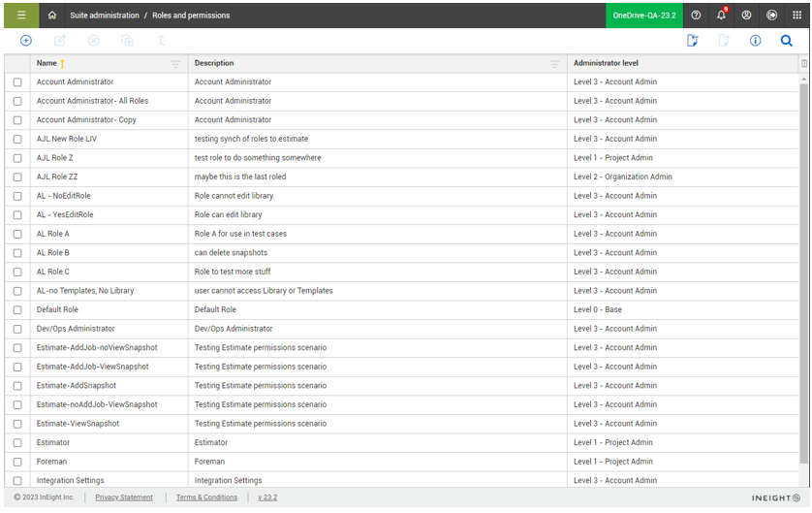
Task: Open the Name column filter menu
Action: click(x=175, y=64)
